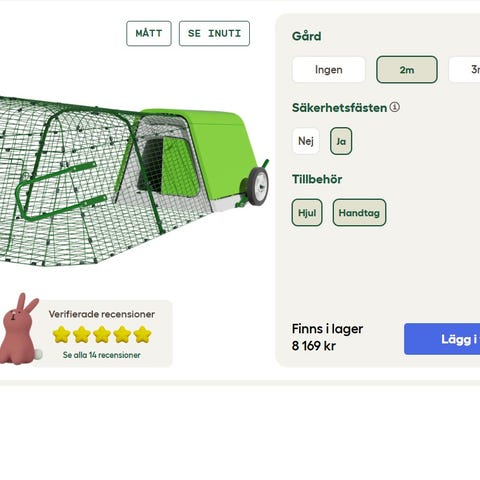Select Ingen for the Gård option
The image size is (480, 480).
click(x=329, y=70)
